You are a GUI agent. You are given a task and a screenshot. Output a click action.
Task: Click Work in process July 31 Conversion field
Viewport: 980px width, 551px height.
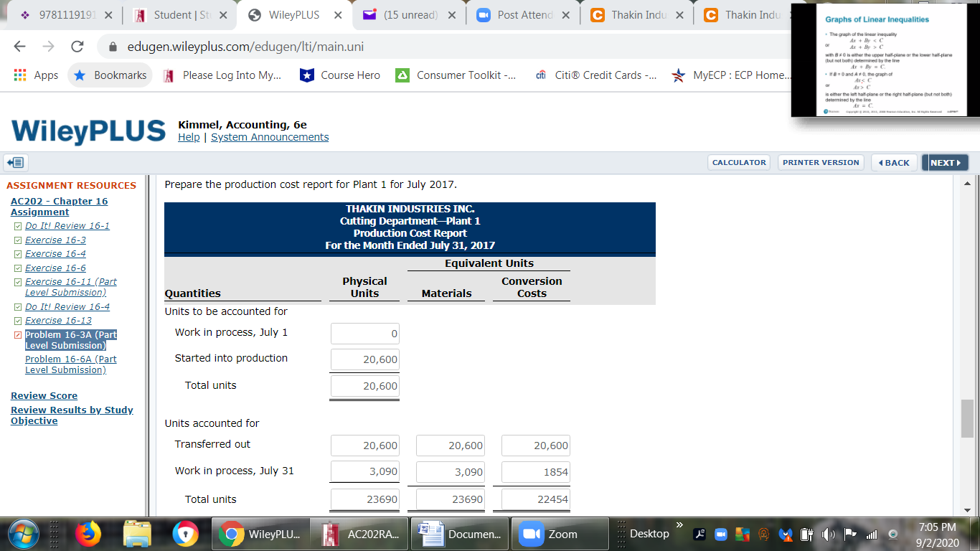[536, 472]
